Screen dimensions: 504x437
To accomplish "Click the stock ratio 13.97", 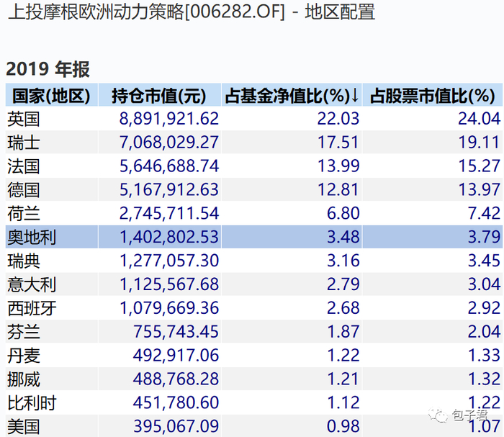I will point(479,190).
